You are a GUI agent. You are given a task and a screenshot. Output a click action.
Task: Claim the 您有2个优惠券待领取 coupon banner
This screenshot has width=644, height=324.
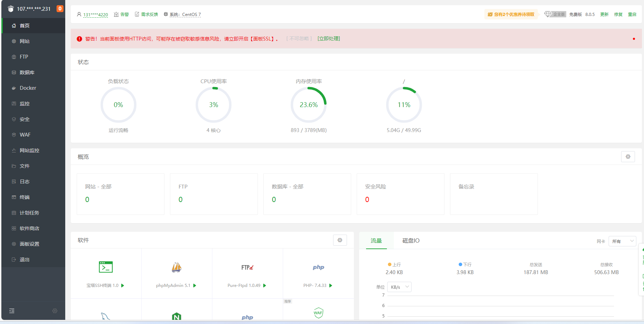pos(511,15)
